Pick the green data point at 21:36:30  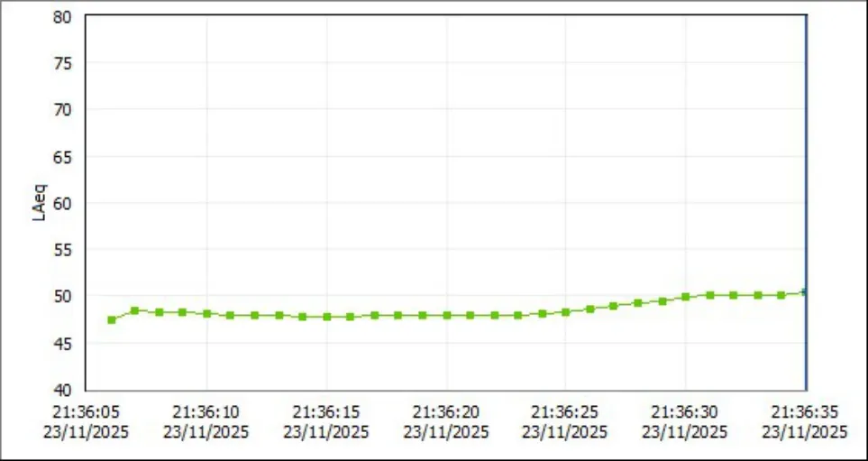685,297
